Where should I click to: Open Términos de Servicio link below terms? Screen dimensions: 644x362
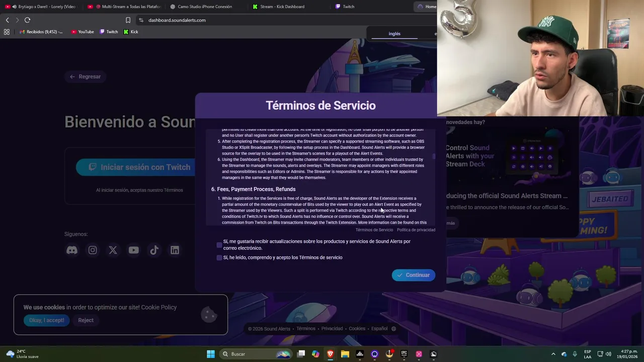(x=374, y=230)
